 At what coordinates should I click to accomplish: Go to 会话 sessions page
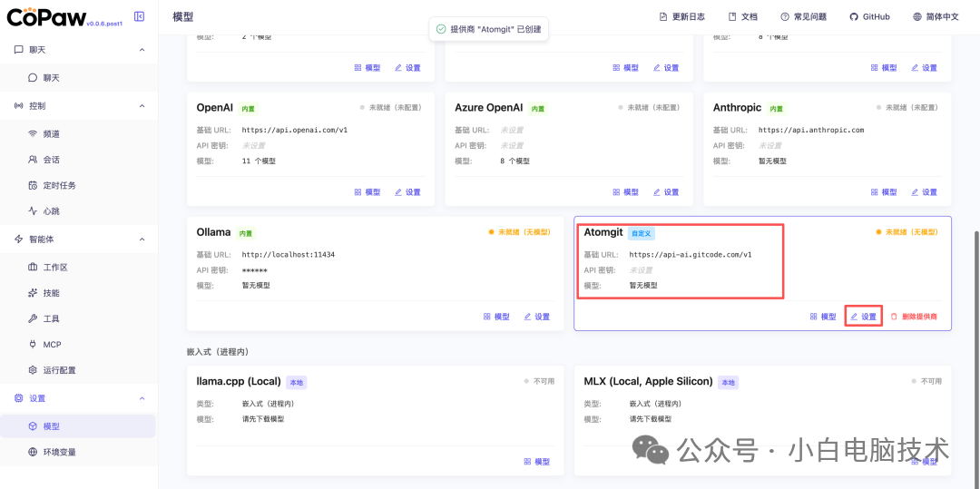click(77, 160)
